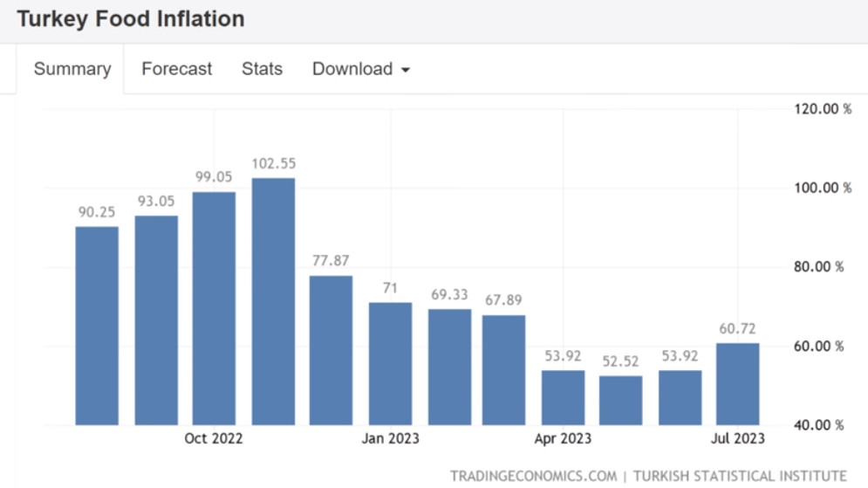Screen dimensions: 868x488
Task: Click the Apr 2023 axis label
Action: coord(563,438)
